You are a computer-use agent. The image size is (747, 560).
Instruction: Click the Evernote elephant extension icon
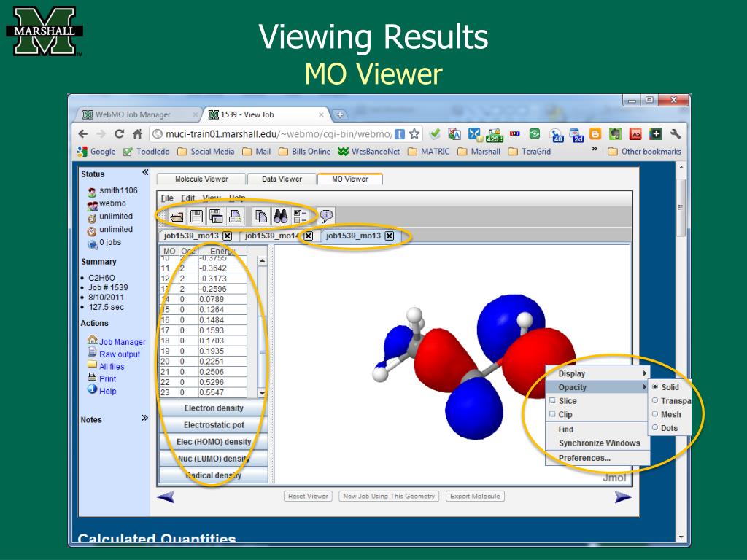[x=615, y=134]
